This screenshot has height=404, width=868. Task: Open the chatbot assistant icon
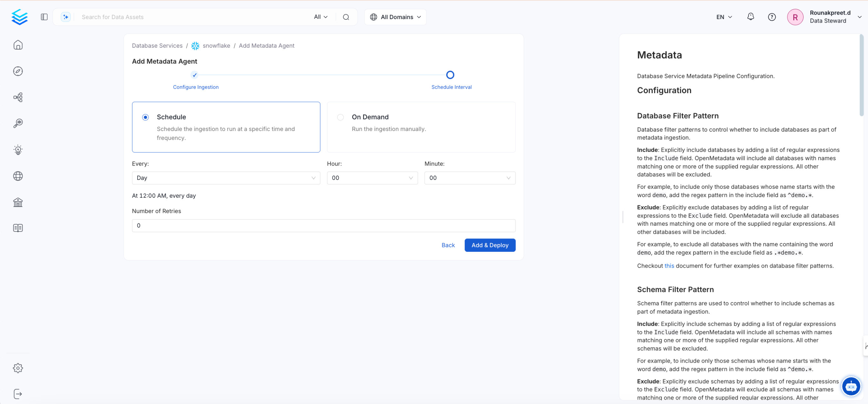tap(851, 387)
